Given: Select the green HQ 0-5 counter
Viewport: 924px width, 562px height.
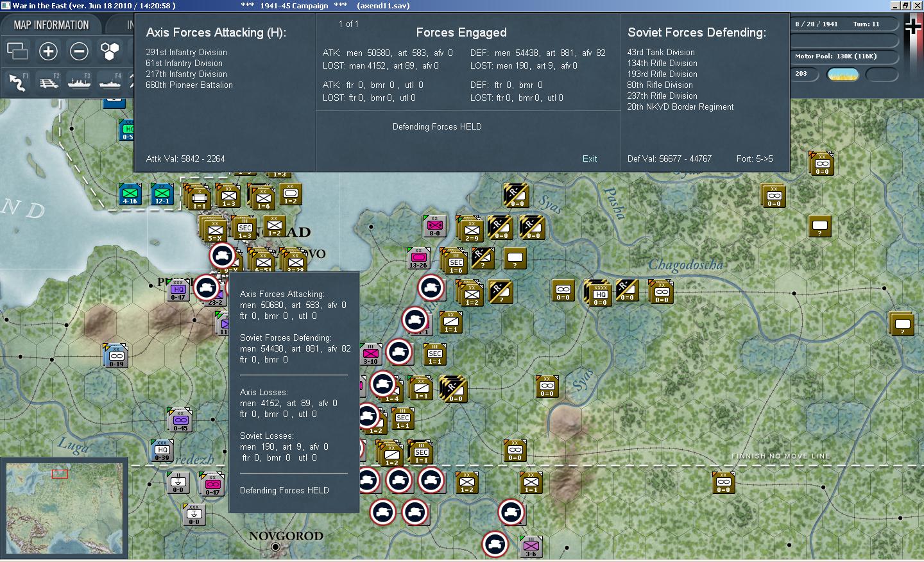Looking at the screenshot, I should 128,130.
